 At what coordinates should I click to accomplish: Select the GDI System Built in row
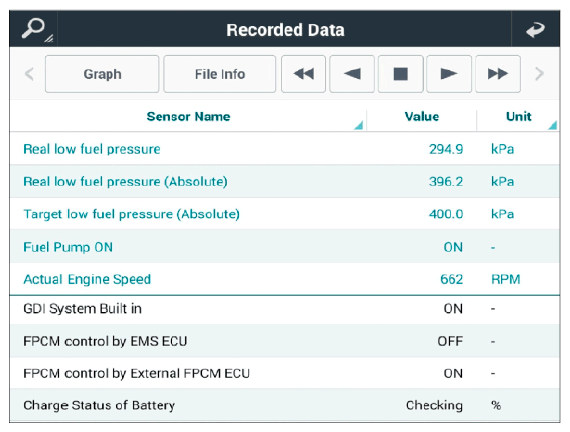285,309
